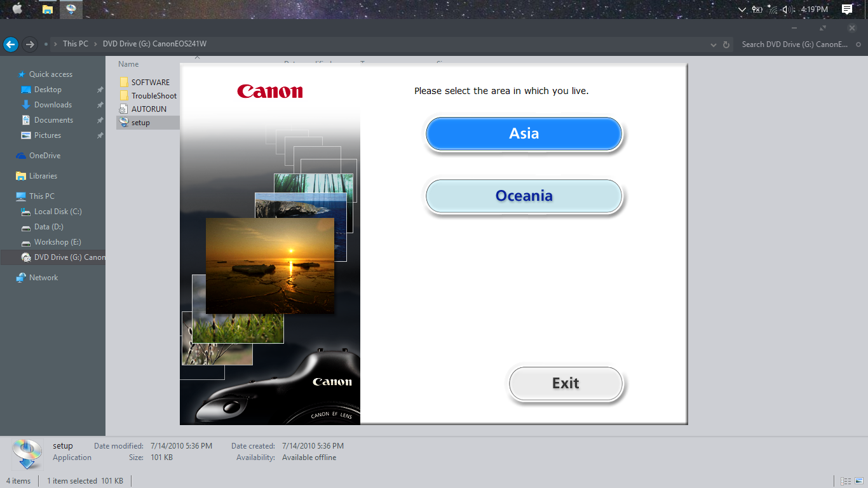868x488 pixels.
Task: Select the Asia region button
Action: coord(524,133)
